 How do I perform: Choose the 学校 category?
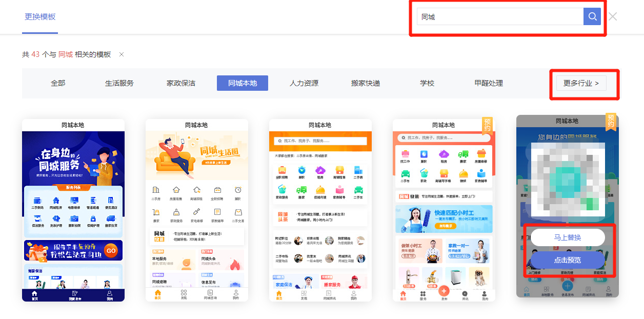coord(427,83)
